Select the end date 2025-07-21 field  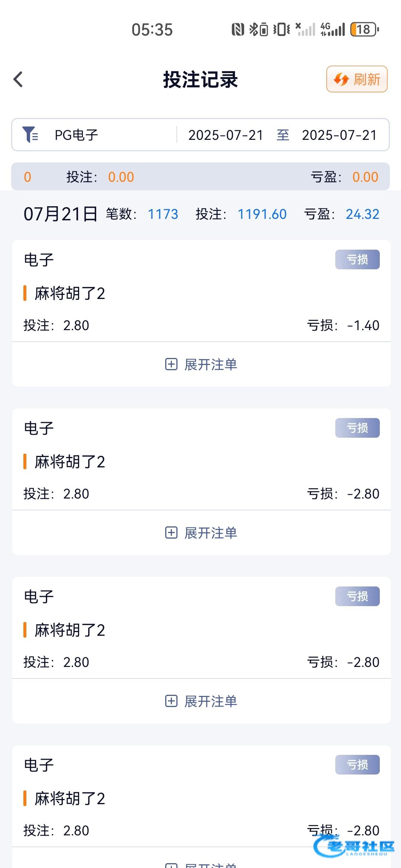click(339, 135)
